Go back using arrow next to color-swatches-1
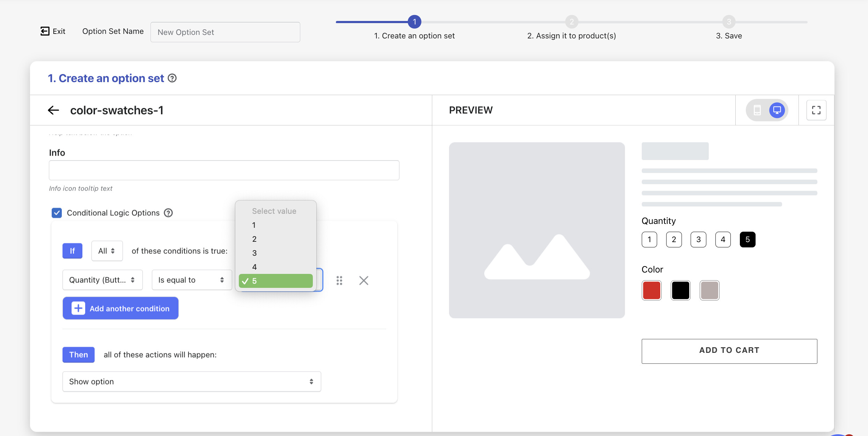The height and width of the screenshot is (436, 868). (53, 110)
